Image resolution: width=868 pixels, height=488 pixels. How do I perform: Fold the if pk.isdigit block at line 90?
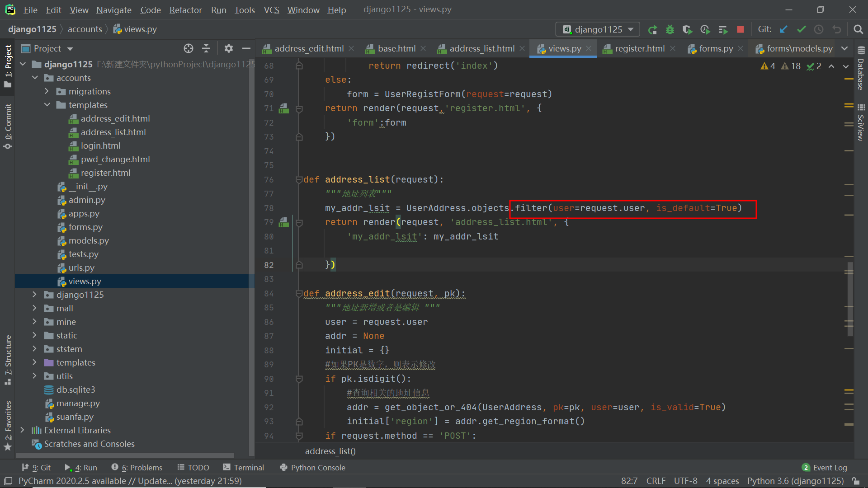[x=299, y=379]
